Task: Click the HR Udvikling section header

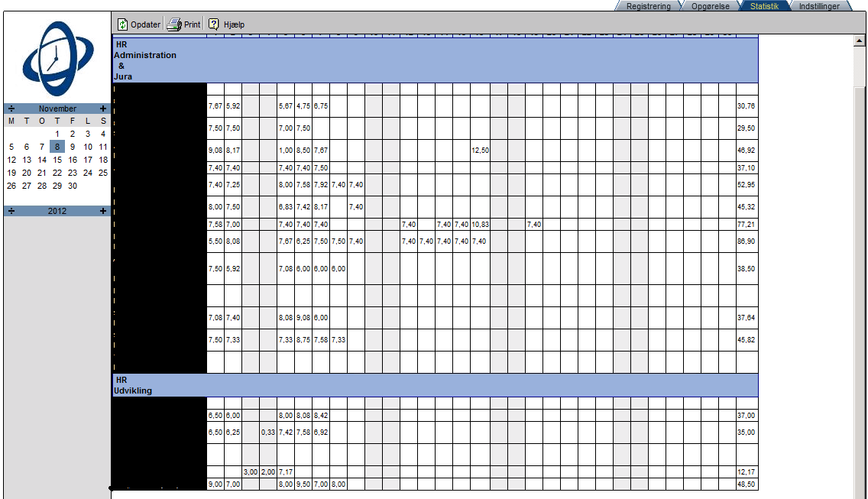Action: coord(436,385)
